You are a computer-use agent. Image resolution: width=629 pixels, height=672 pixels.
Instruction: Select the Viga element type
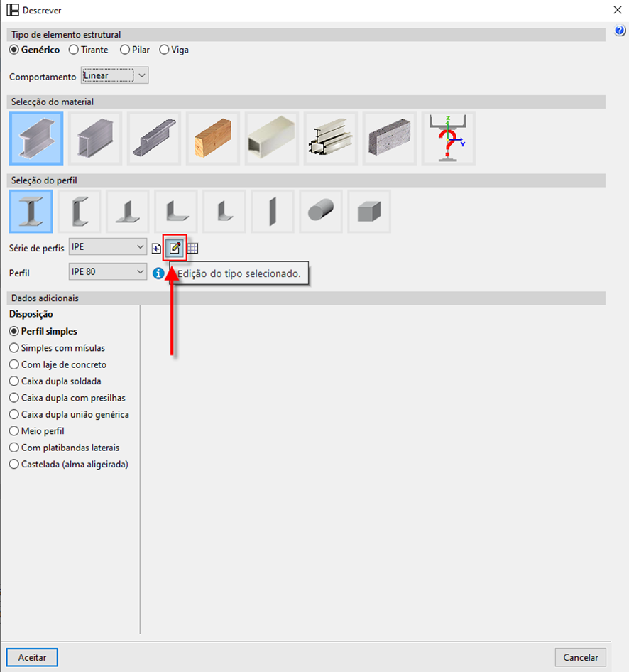click(x=174, y=50)
